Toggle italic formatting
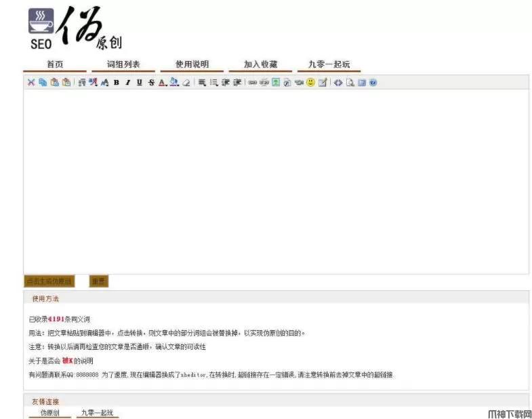 [128, 82]
